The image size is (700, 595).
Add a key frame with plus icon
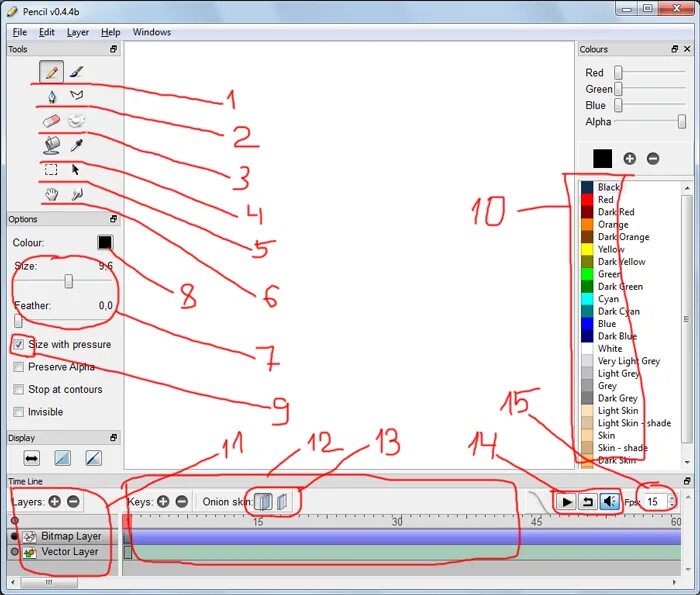pos(163,502)
